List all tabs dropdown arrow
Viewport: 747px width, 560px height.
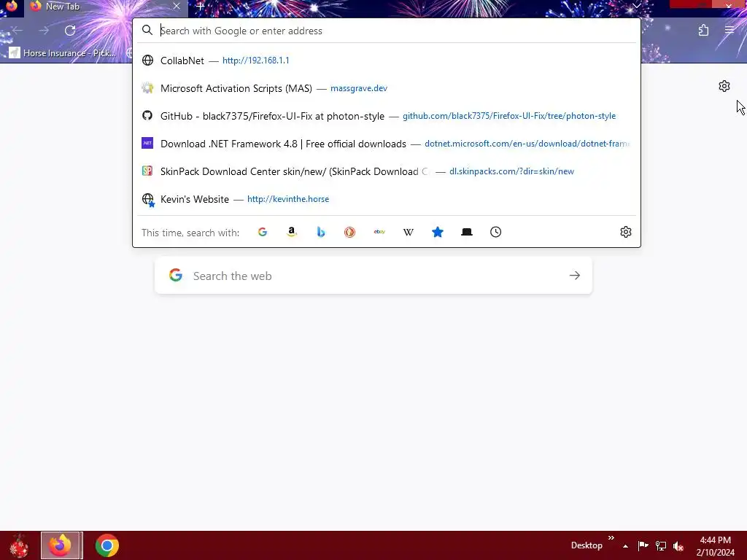[x=636, y=6]
